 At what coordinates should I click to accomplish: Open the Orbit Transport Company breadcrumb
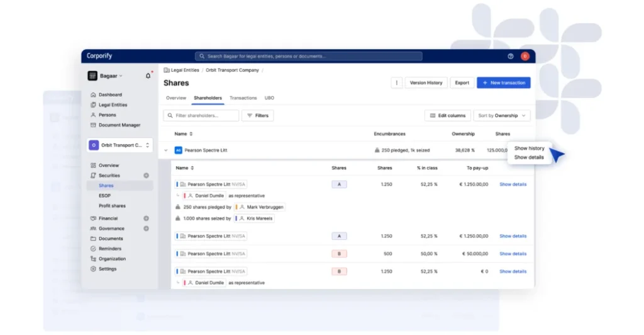pos(232,71)
